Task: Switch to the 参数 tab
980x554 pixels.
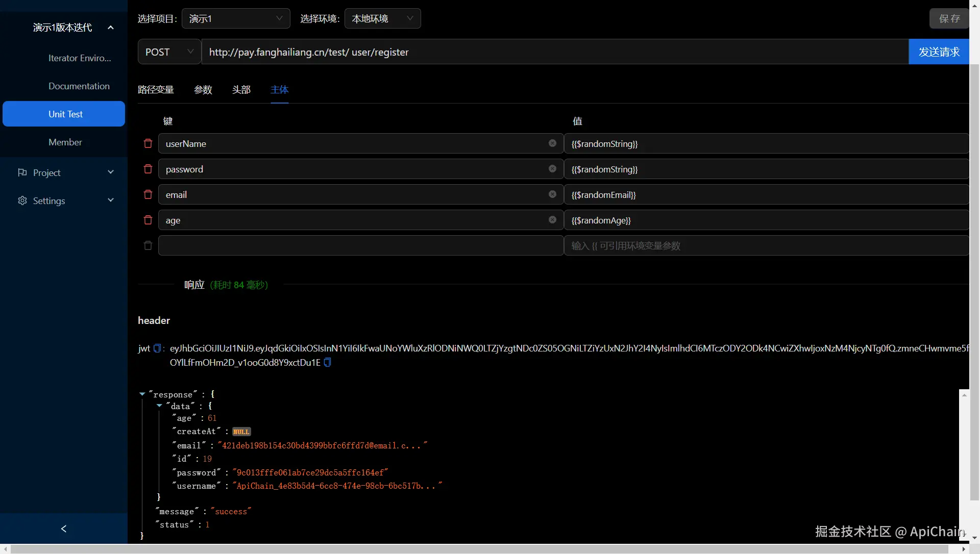Action: [203, 90]
